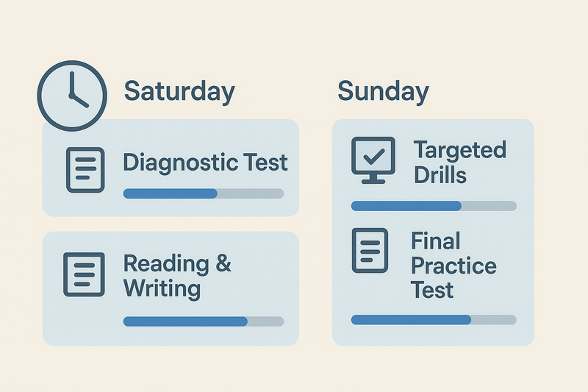This screenshot has height=392, width=588.
Task: Open the Reading & Writing title
Action: tap(177, 276)
